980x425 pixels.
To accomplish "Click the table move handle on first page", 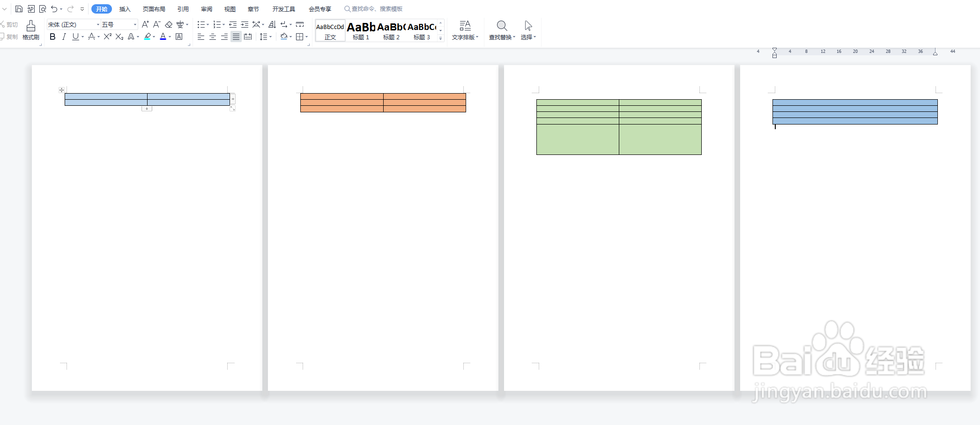I will (x=61, y=90).
